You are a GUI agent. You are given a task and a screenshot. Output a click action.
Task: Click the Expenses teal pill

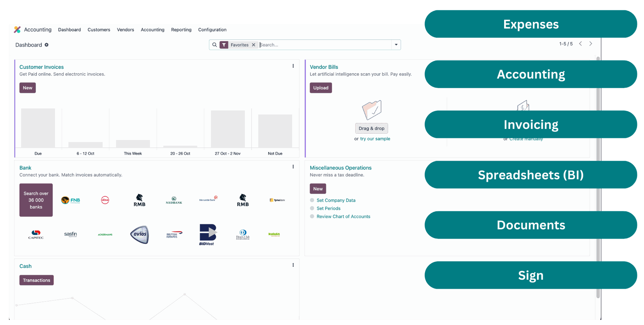click(x=531, y=24)
